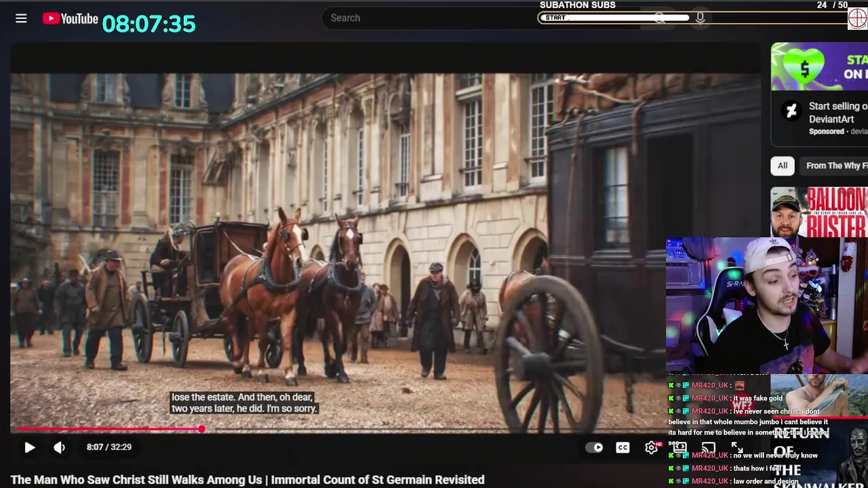Submit search using the magnifier button
This screenshot has width=868, height=488.
[x=660, y=18]
